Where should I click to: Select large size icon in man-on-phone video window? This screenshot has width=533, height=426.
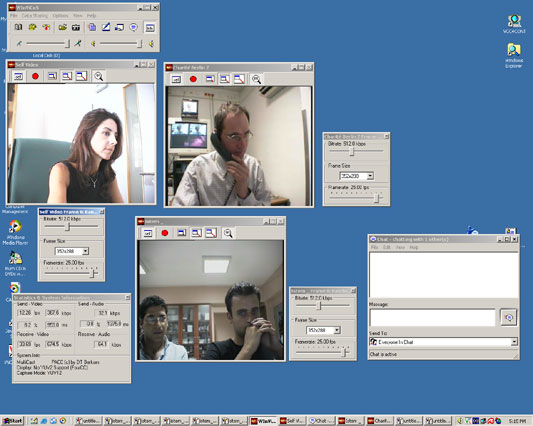(239, 79)
